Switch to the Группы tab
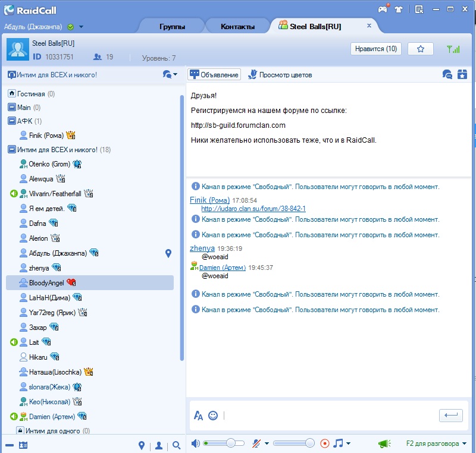The width and height of the screenshot is (476, 453). tap(172, 27)
